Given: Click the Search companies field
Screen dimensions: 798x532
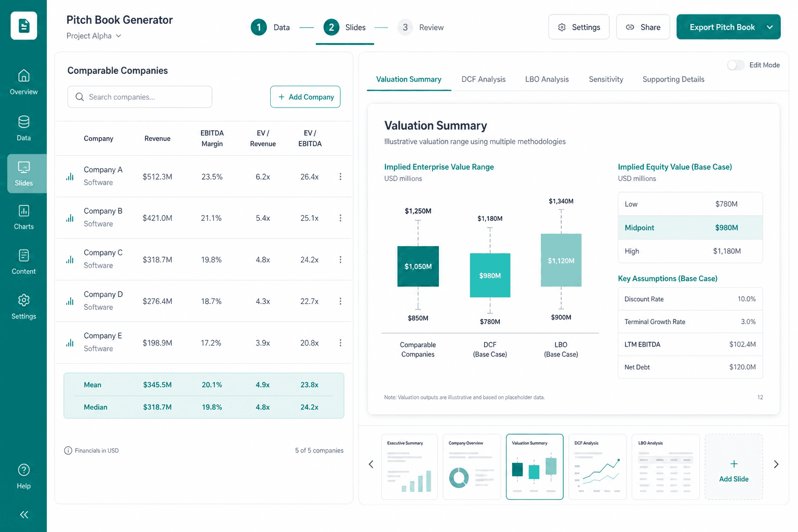Looking at the screenshot, I should point(140,97).
